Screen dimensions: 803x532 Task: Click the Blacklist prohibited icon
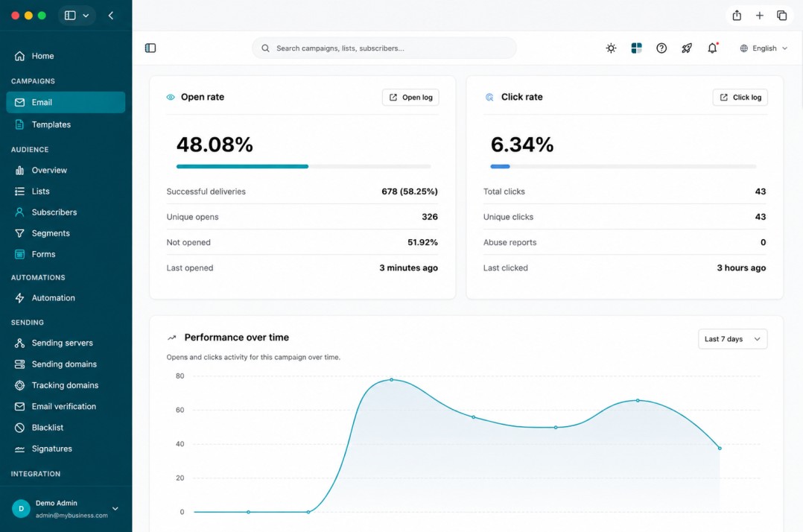pos(19,428)
